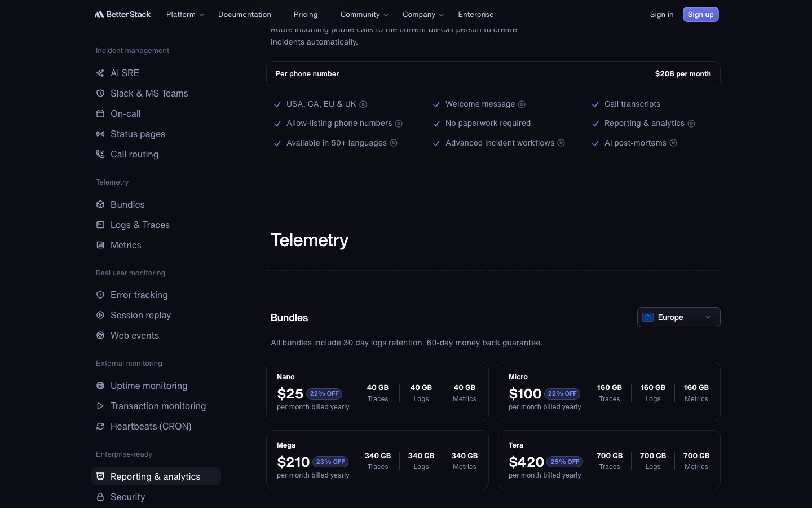
Task: Play video next to Reporting & analytics feature
Action: tap(691, 124)
